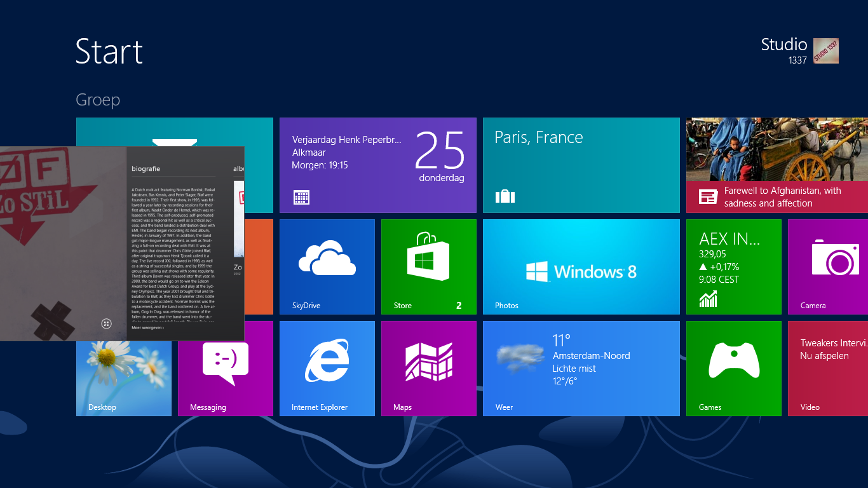Click the chart icon on the AEX tile
The image size is (868, 488).
coord(708,299)
